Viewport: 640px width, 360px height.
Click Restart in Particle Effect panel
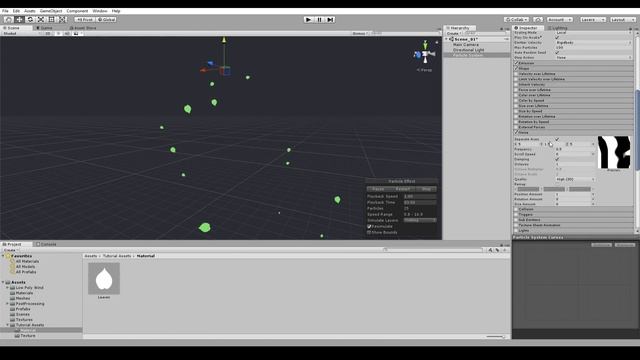click(x=402, y=189)
